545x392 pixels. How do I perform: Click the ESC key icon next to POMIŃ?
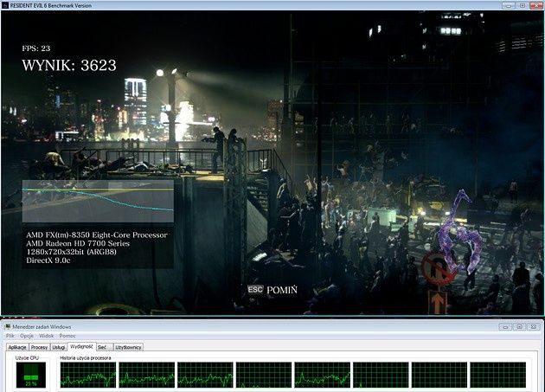pyautogui.click(x=255, y=289)
